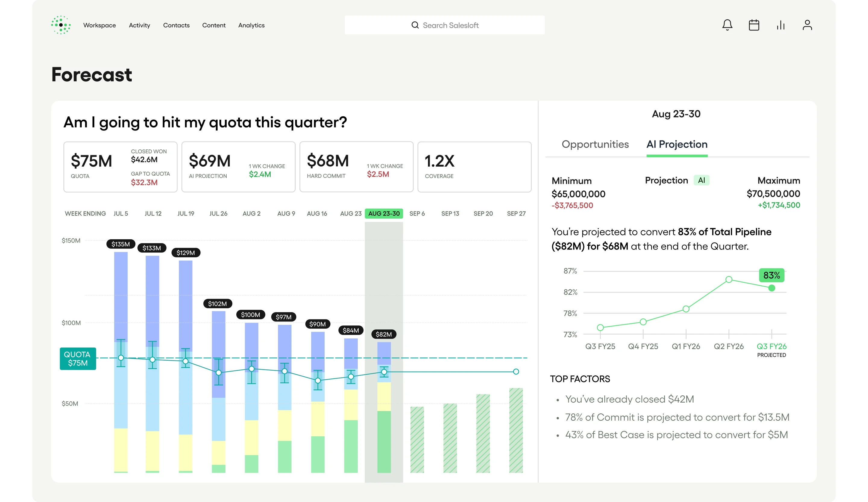Select the AUG 9 week label
868x502 pixels.
(286, 213)
